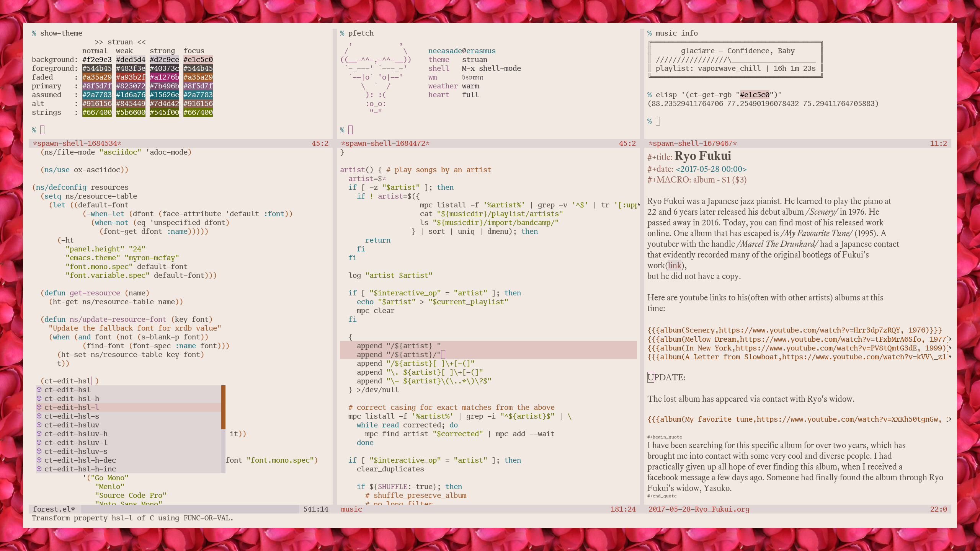Expand truncated Mellow Dream album line arrow
This screenshot has width=980, height=551.
tap(950, 339)
